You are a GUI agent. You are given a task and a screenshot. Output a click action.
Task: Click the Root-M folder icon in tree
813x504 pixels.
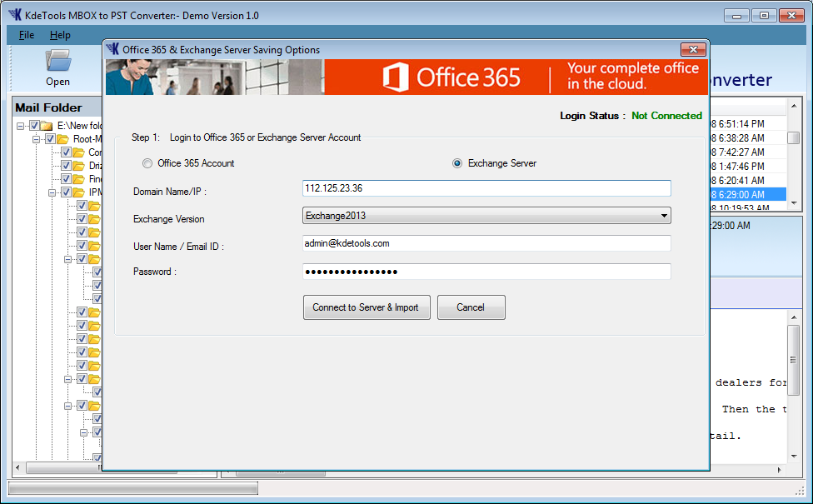pos(62,139)
